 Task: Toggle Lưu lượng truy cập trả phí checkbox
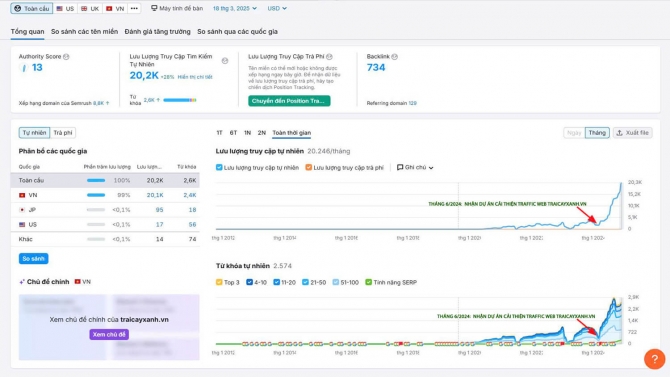point(309,168)
